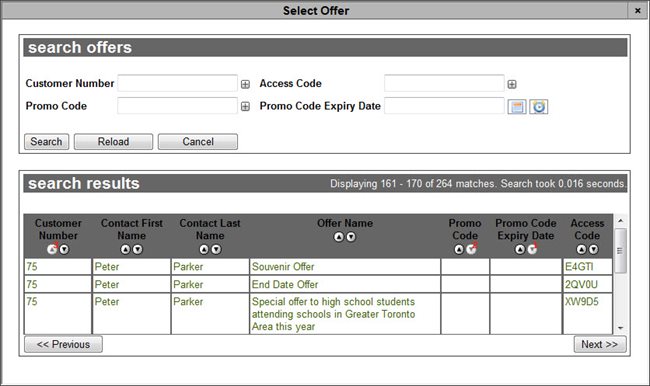Sort Customer Number column ascending
The image size is (650, 386).
52,249
